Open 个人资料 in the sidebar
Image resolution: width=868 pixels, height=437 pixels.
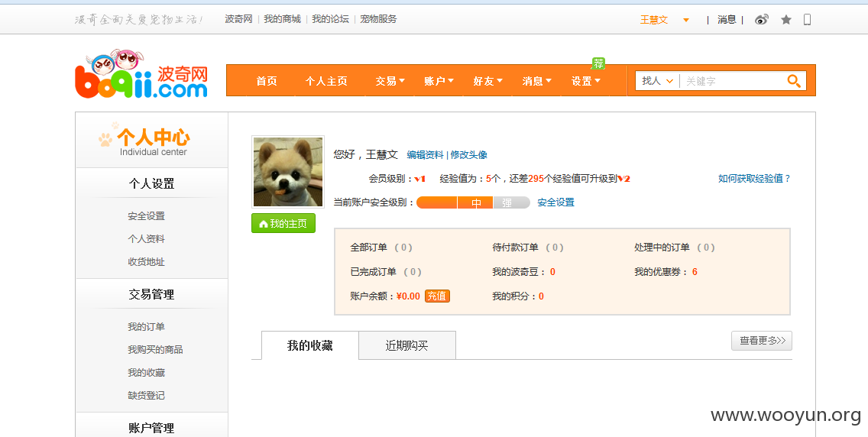pyautogui.click(x=146, y=239)
